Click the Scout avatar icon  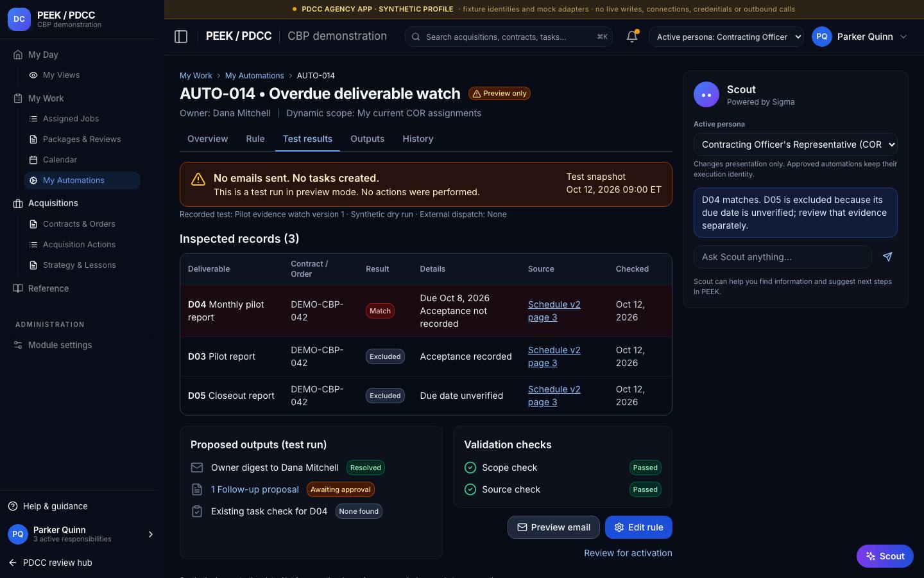point(706,94)
